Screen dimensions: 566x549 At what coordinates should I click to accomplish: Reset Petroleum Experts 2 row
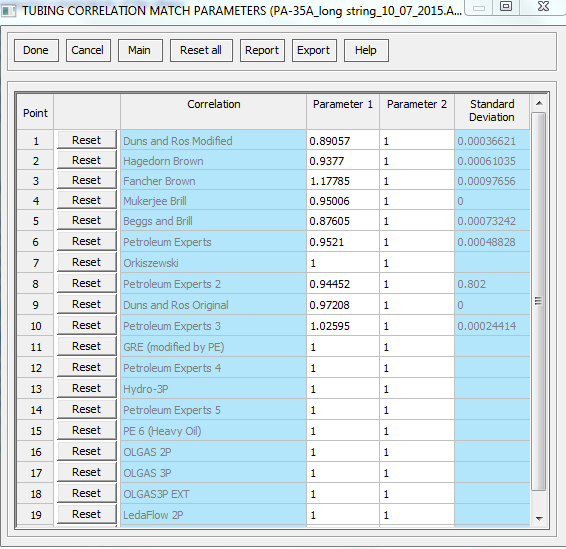(87, 283)
